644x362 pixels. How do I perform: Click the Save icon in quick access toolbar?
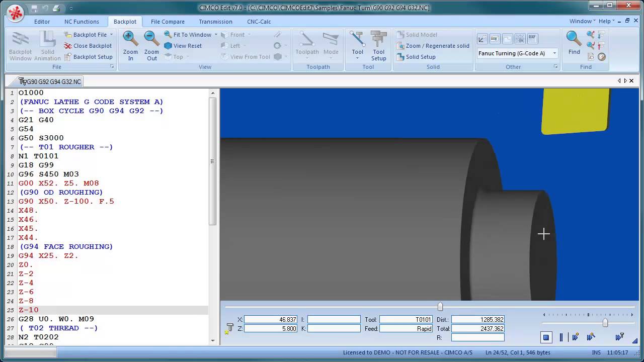point(34,8)
